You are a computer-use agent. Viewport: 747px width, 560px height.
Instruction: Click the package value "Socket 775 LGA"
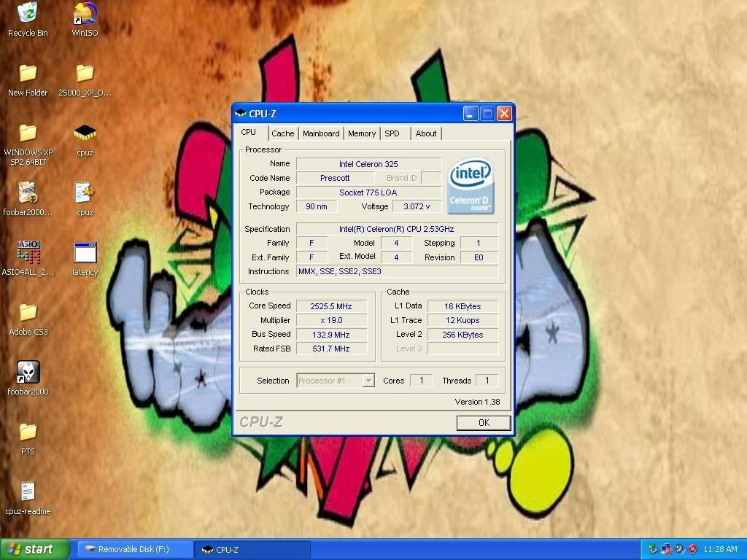(368, 192)
